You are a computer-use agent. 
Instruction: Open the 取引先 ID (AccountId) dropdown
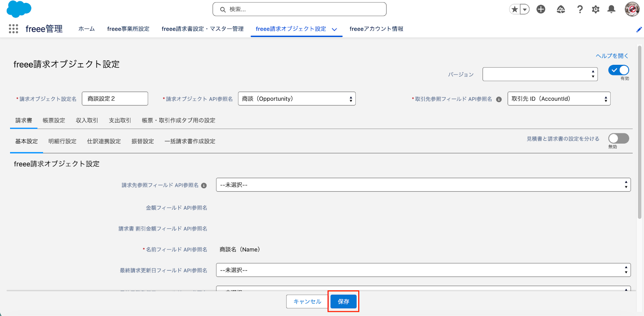coord(559,99)
